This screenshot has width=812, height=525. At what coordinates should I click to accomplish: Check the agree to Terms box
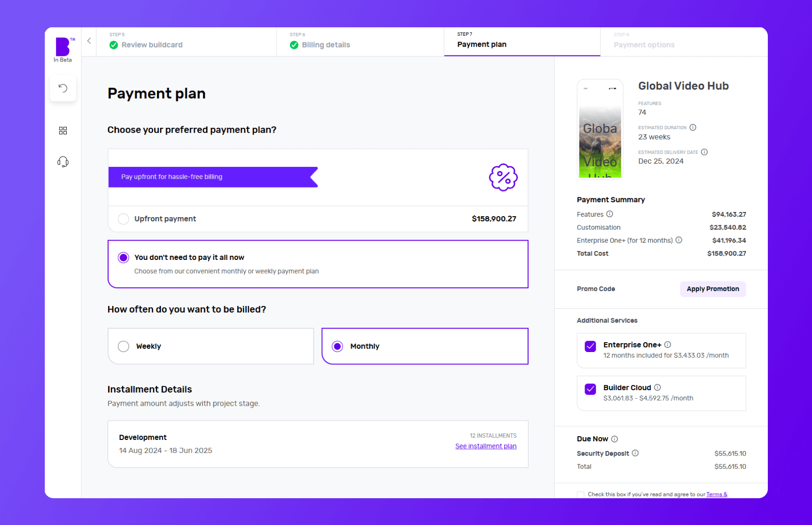pos(580,494)
